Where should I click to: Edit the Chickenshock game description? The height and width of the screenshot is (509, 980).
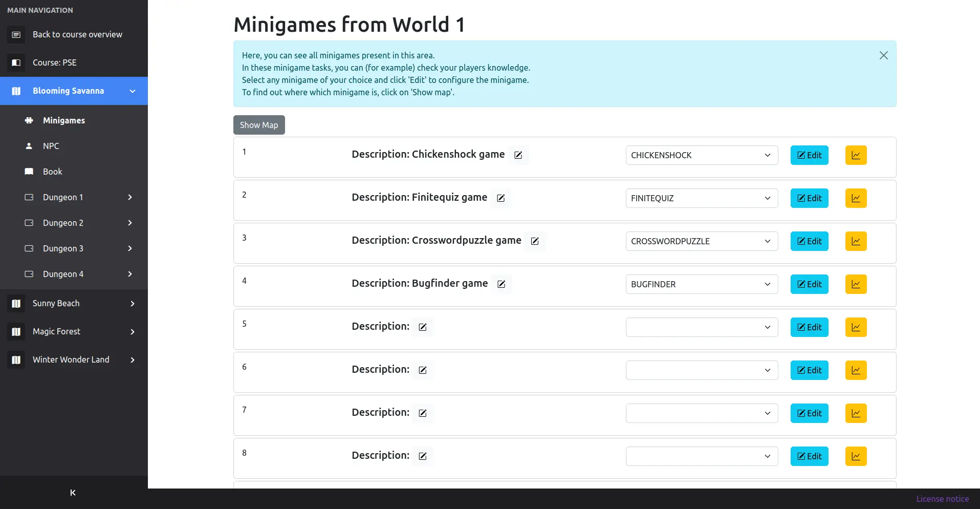pyautogui.click(x=518, y=155)
